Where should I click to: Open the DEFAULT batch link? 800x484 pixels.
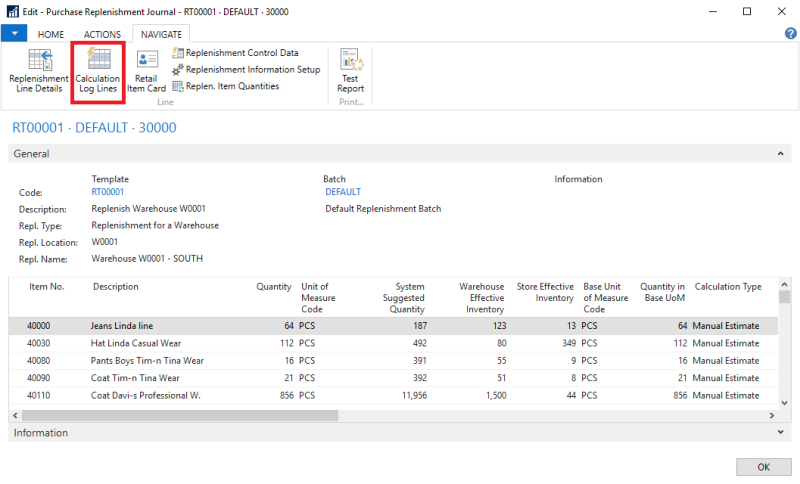pos(343,192)
